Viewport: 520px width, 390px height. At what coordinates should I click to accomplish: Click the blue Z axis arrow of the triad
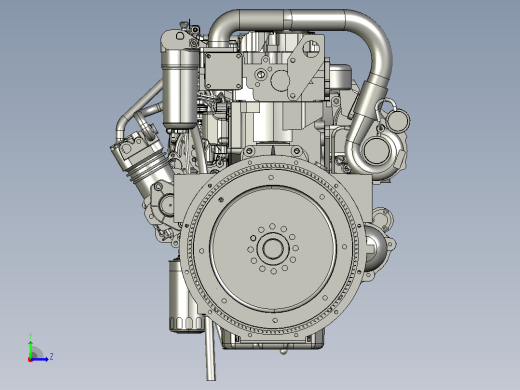point(40,359)
